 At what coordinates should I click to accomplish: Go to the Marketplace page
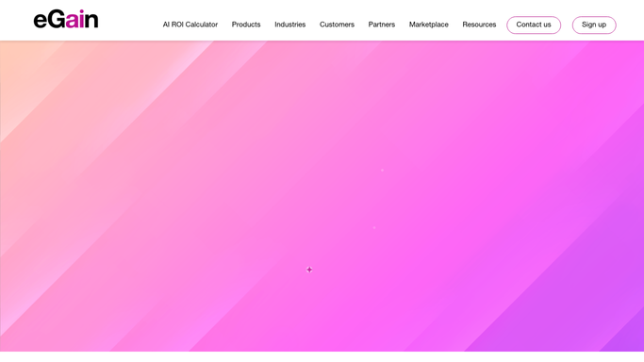(429, 25)
